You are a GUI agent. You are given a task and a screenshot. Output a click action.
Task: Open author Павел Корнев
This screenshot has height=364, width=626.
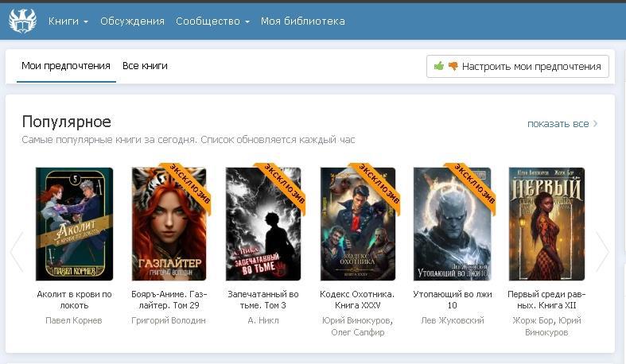(x=74, y=320)
